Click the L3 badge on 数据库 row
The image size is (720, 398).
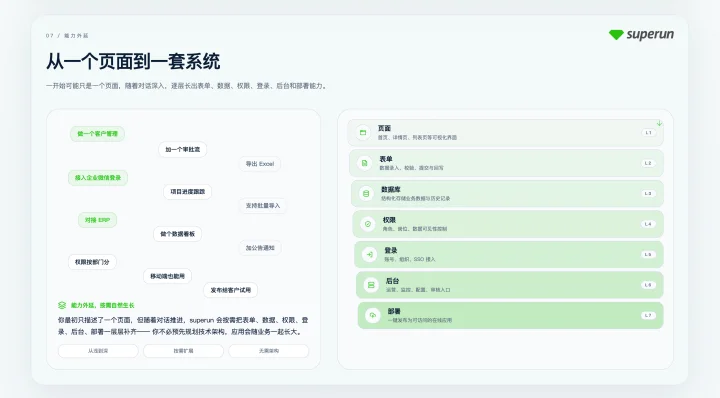coord(648,194)
